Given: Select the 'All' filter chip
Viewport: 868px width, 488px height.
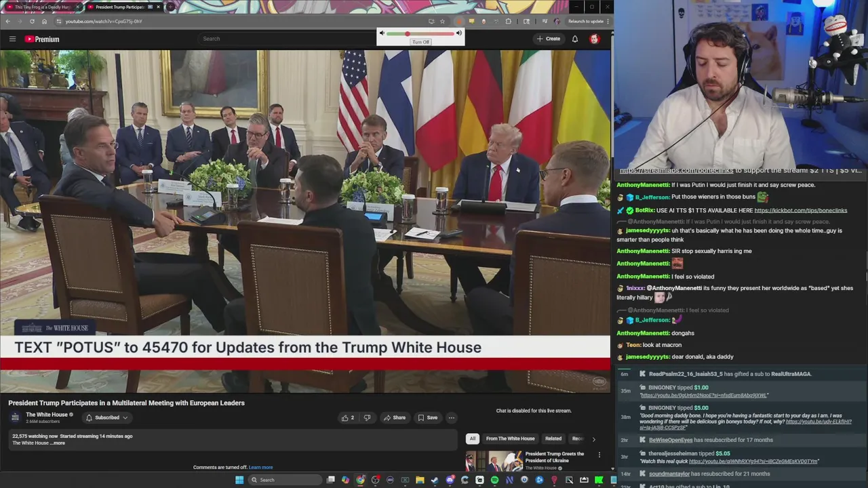Looking at the screenshot, I should point(473,439).
